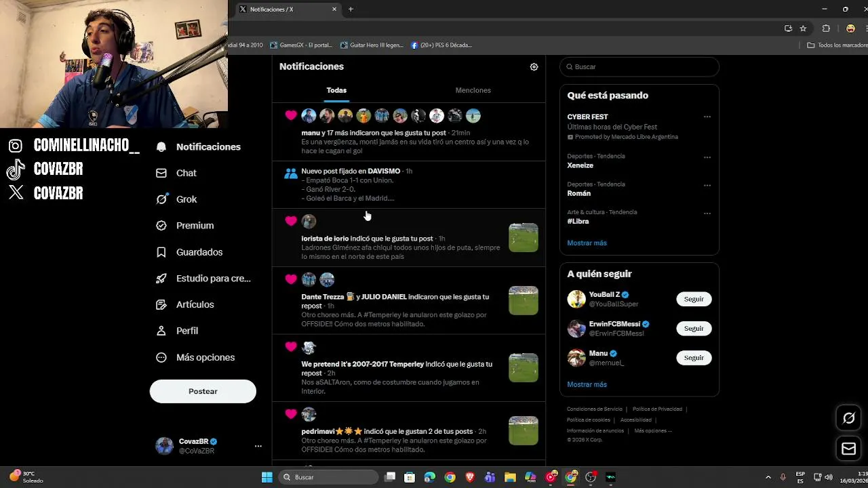Image resolution: width=868 pixels, height=488 pixels.
Task: Follow YouBall Z with Seguir button
Action: pos(694,299)
